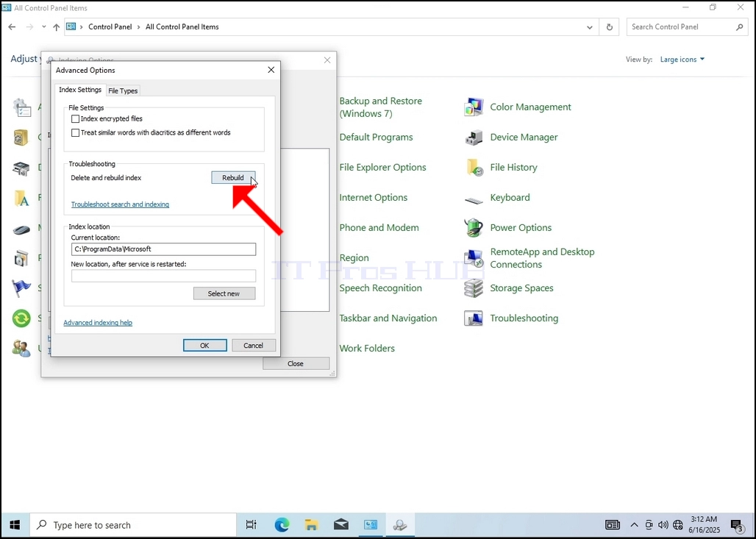This screenshot has height=539, width=756.
Task: Open the View by Large icons dropdown
Action: 682,60
